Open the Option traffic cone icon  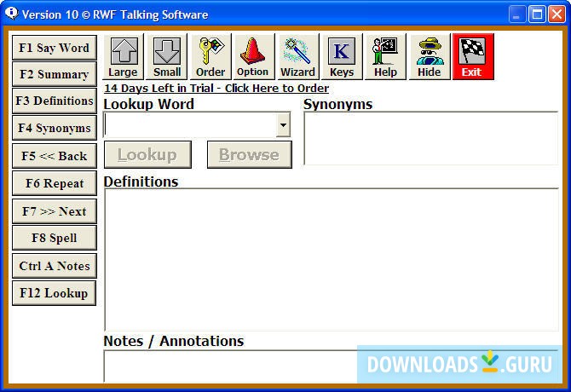[x=254, y=57]
